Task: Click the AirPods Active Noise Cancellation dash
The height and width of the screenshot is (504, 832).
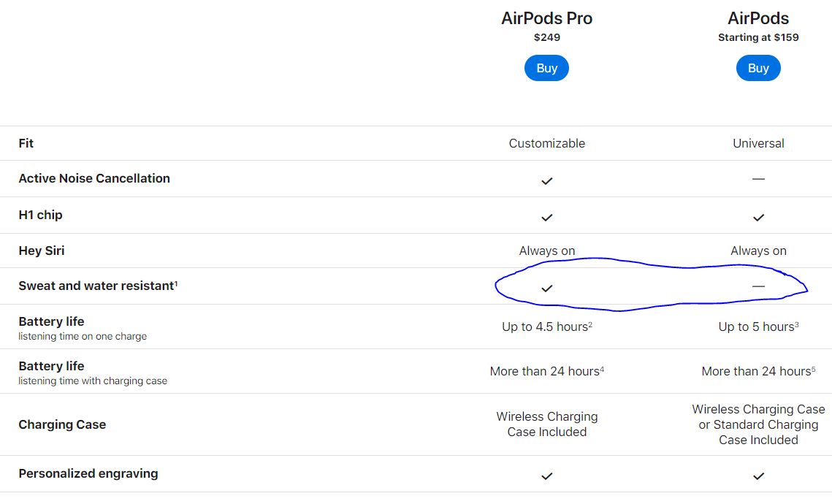Action: click(758, 179)
